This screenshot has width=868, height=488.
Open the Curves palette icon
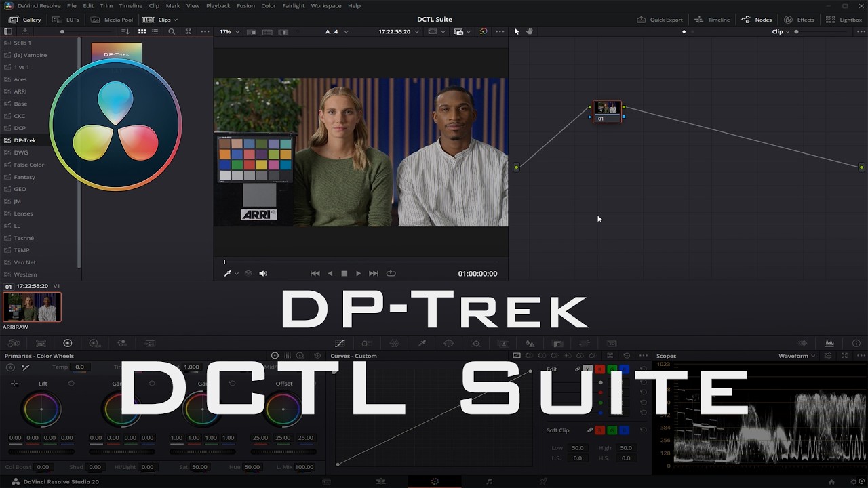pos(340,344)
